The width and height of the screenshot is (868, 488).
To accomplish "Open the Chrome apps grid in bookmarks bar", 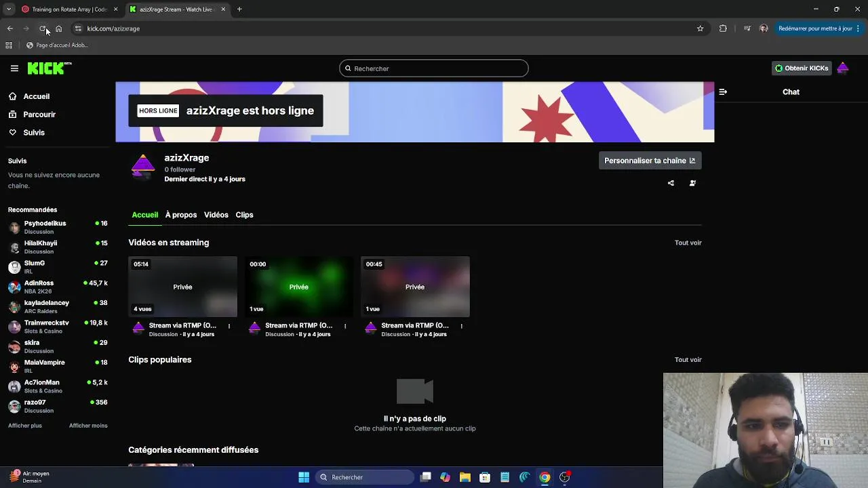I will pyautogui.click(x=9, y=45).
